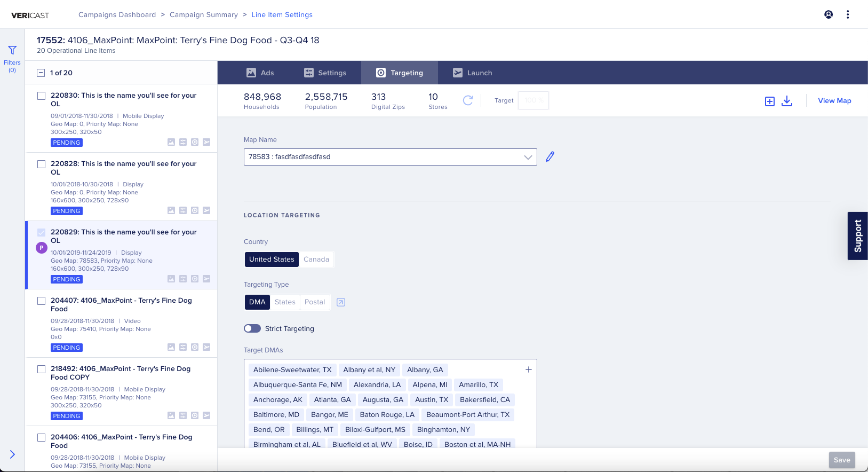Viewport: 868px width, 472px height.
Task: Click PENDING status on item 220830
Action: 67,143
